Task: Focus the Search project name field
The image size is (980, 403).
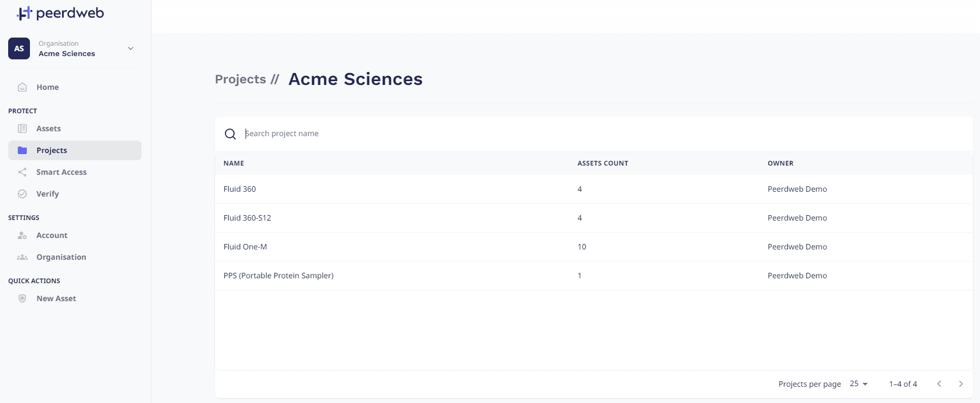Action: (604, 133)
